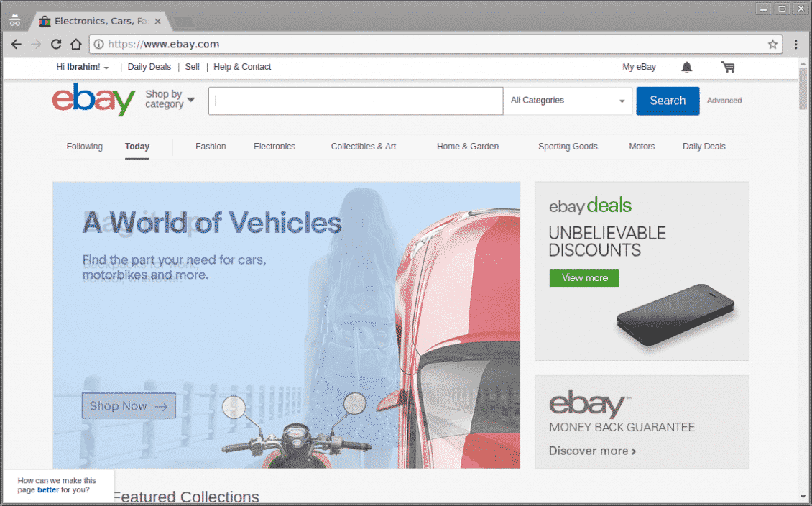Viewport: 812px width, 506px height.
Task: Focus the eBay search input field
Action: 355,101
